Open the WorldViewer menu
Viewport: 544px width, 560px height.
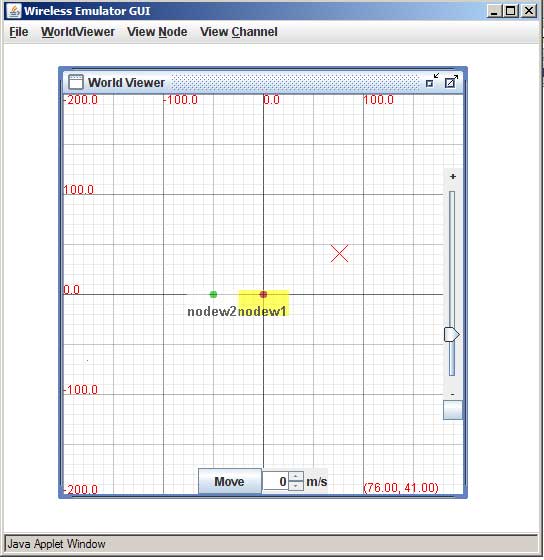(78, 32)
